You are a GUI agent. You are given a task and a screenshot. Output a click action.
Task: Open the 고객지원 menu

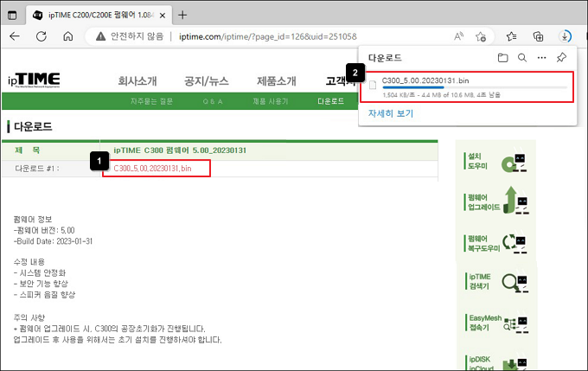click(x=341, y=80)
